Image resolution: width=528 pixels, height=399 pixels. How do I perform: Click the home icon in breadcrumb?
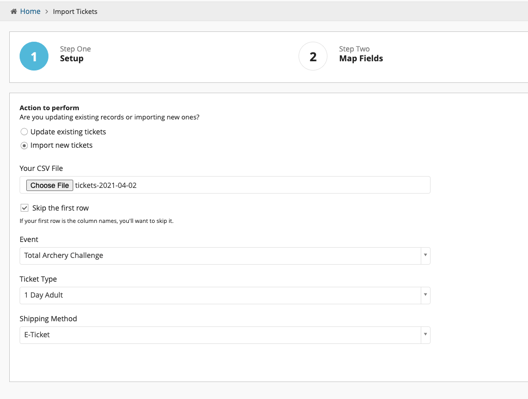pos(13,11)
